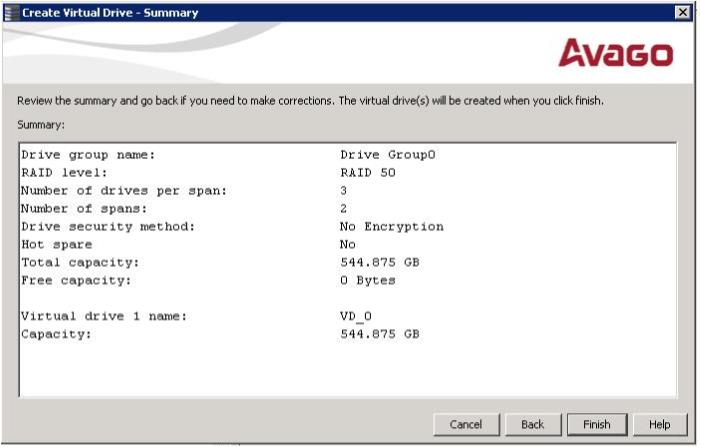Viewport: 701px width, 447px height.
Task: Select the VD_0 virtual drive name
Action: click(356, 317)
